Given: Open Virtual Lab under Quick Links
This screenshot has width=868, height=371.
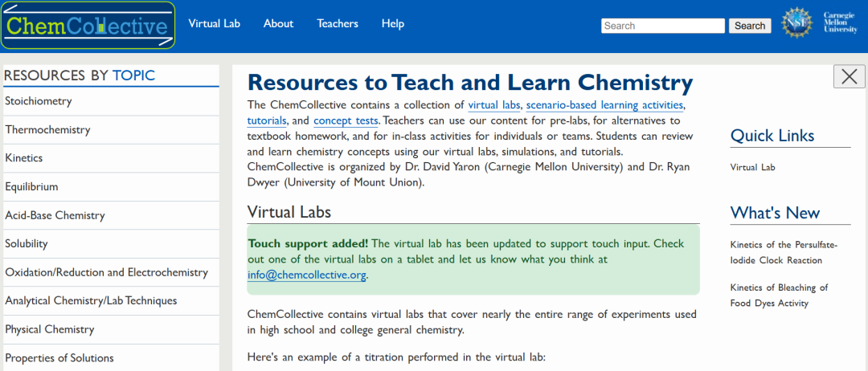Looking at the screenshot, I should (x=752, y=168).
